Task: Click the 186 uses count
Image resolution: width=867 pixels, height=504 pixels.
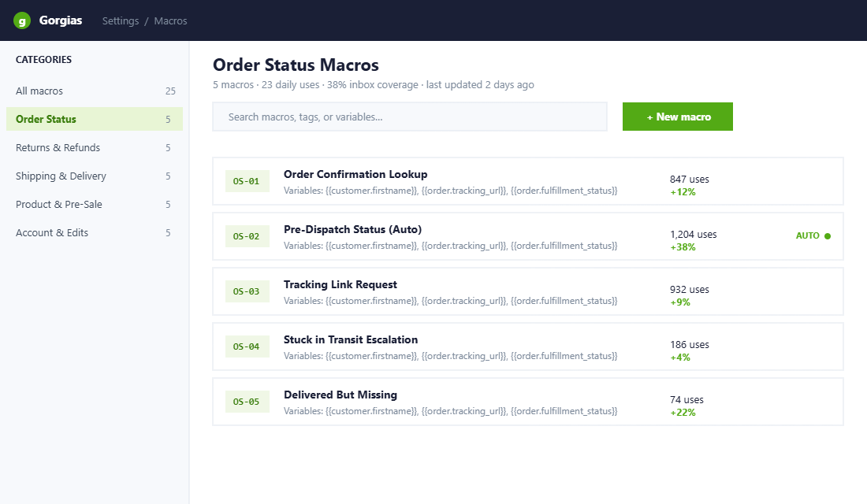Action: click(689, 345)
